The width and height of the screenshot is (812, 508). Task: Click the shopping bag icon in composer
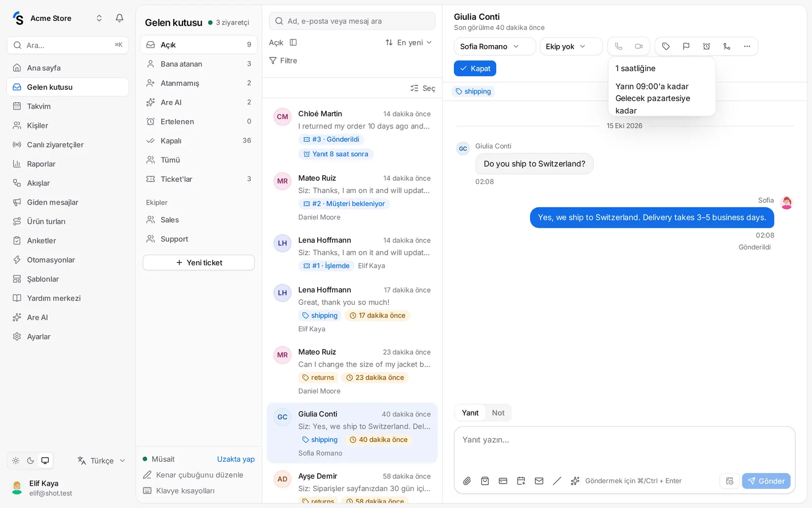coord(485,481)
